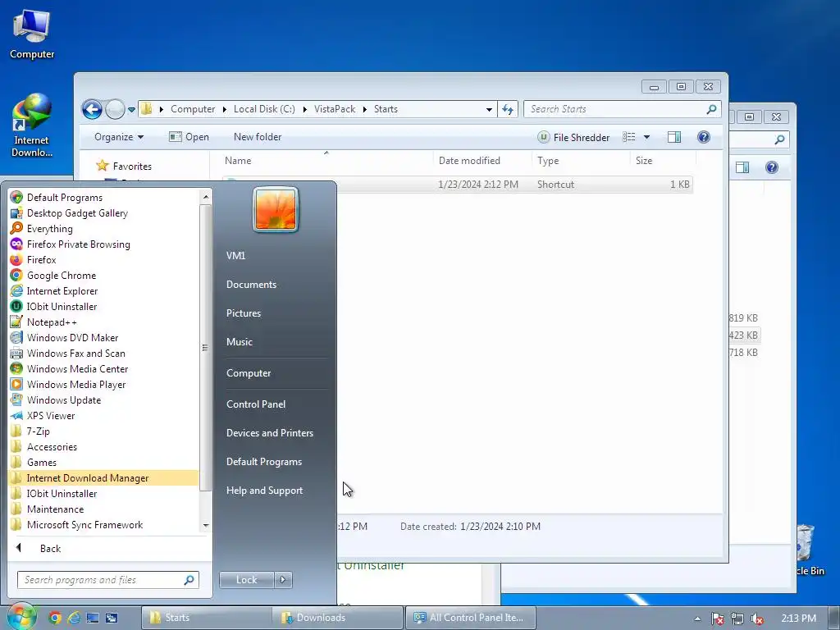Viewport: 840px width, 630px height.
Task: Click New folder in the toolbar
Action: 257,137
